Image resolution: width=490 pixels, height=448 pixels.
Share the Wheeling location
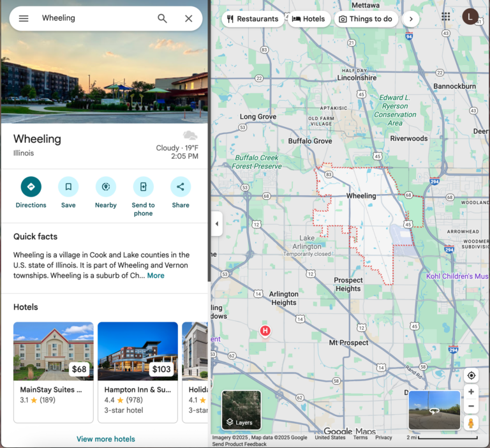181,187
